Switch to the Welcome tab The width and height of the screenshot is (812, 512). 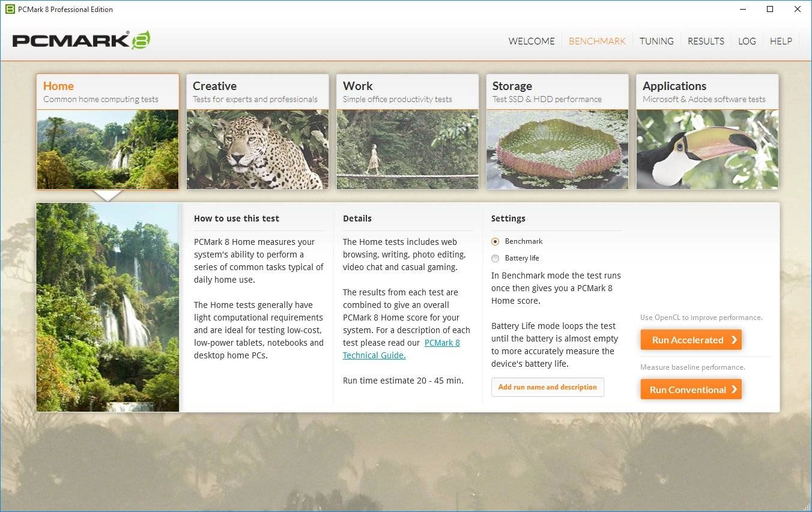[x=532, y=41]
